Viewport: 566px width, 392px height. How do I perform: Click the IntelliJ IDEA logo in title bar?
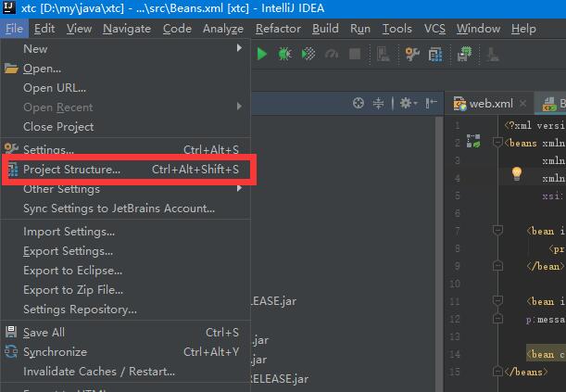click(8, 7)
